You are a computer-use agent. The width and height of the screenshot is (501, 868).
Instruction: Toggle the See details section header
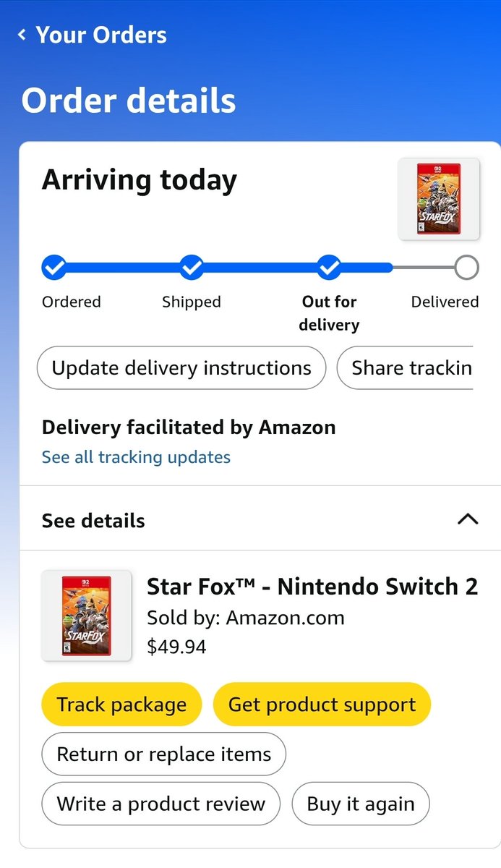pos(260,520)
